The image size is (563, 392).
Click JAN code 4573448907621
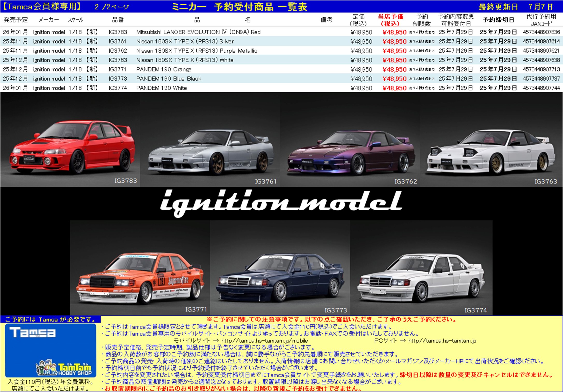[x=541, y=51]
